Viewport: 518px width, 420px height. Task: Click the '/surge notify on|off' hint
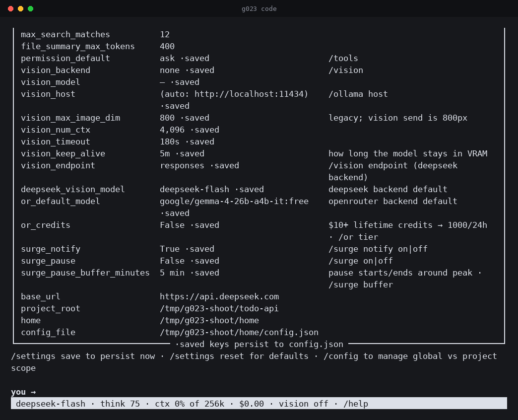pyautogui.click(x=378, y=249)
